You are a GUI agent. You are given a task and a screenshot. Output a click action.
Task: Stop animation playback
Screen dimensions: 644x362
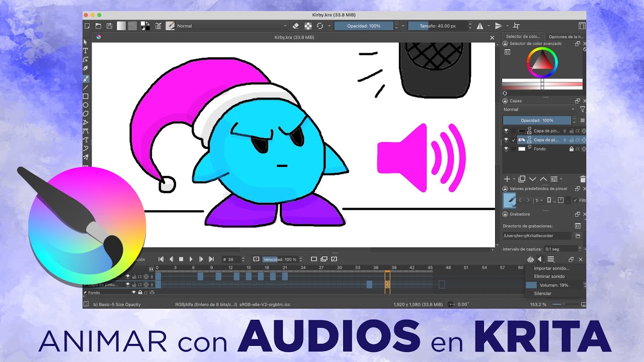coord(181,259)
